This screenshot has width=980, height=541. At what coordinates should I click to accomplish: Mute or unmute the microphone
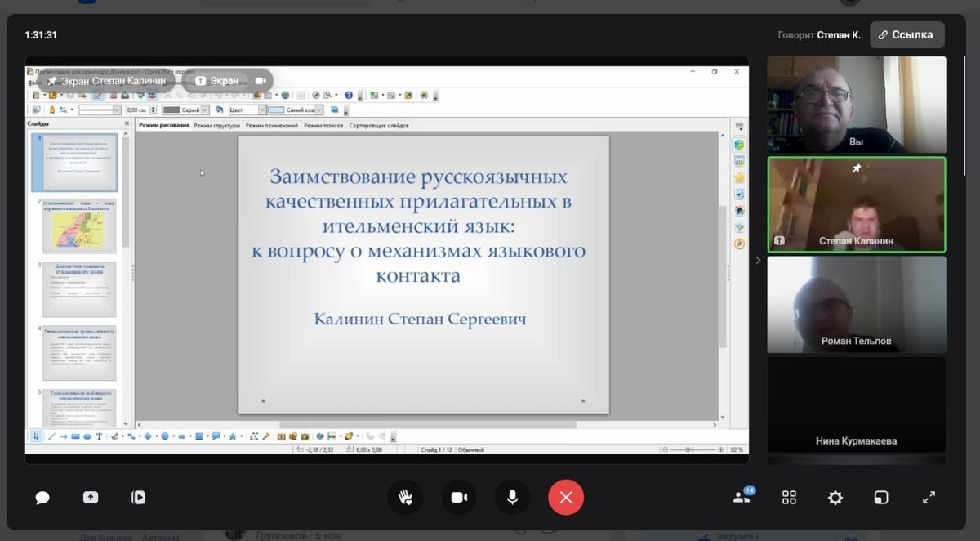[x=512, y=497]
